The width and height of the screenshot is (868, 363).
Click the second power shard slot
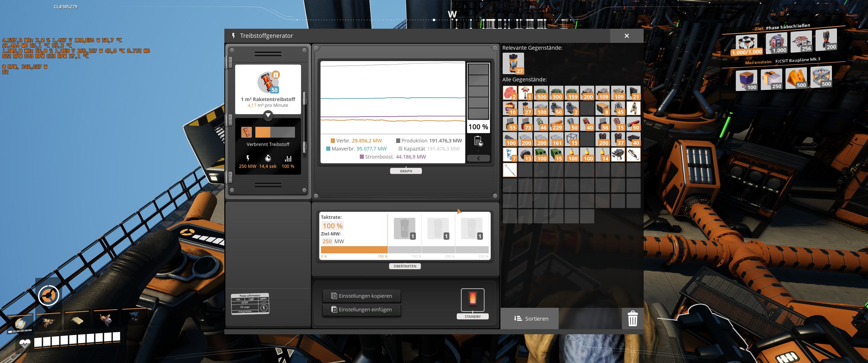(438, 229)
